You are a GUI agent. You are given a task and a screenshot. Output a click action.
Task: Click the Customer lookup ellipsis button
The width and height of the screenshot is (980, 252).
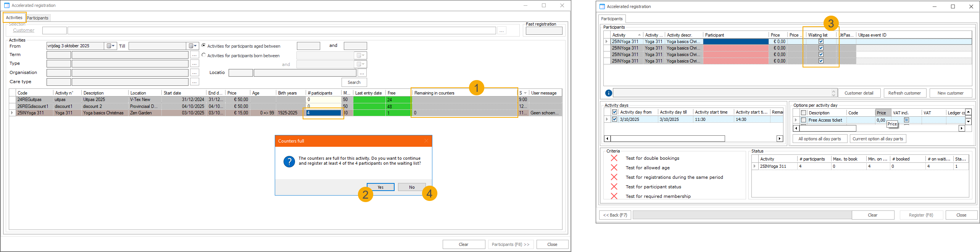502,30
